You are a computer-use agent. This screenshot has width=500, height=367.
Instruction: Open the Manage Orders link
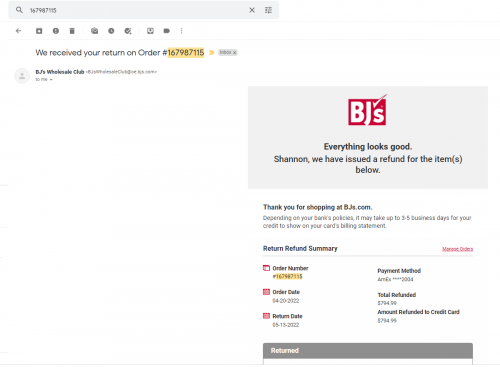point(457,249)
